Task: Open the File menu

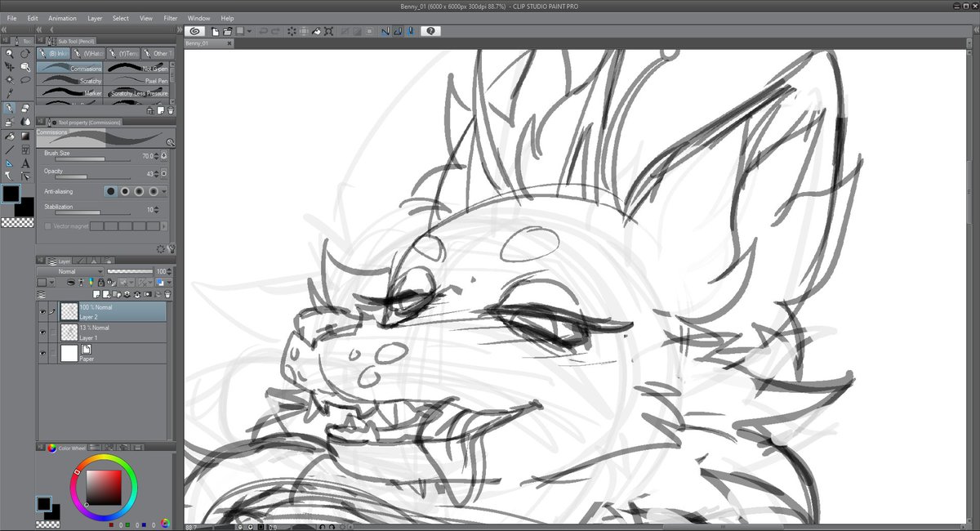Action: tap(11, 18)
